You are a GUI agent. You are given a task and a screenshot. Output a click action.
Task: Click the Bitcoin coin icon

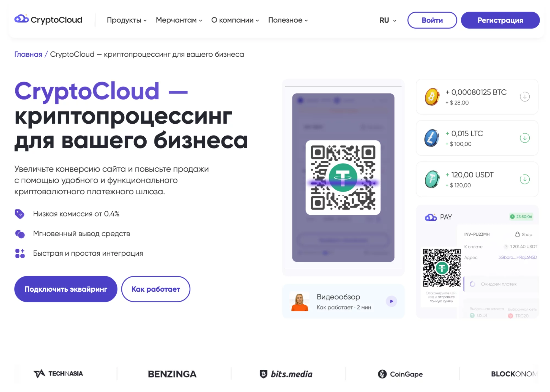click(x=432, y=97)
